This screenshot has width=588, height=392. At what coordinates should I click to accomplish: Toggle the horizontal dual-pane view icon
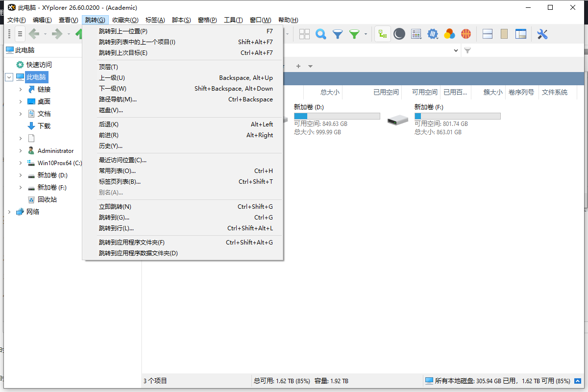coord(487,34)
